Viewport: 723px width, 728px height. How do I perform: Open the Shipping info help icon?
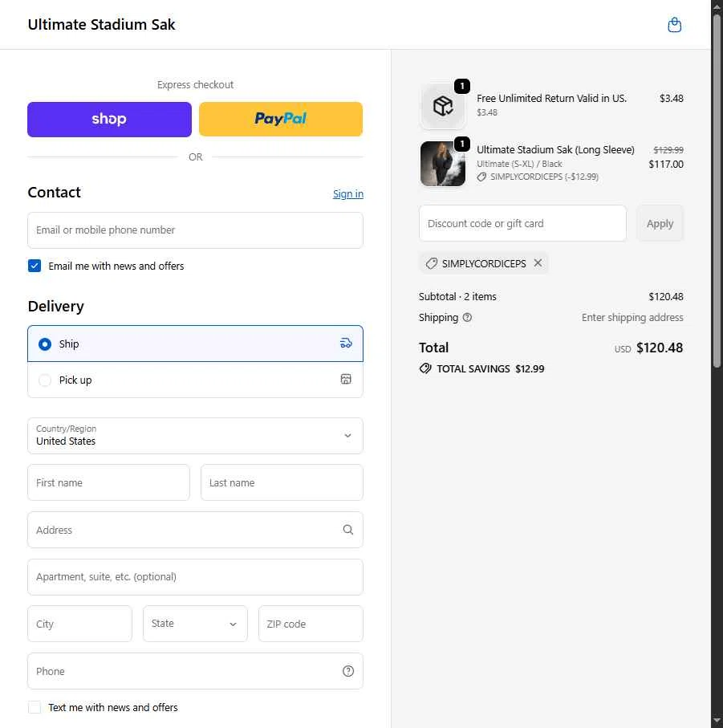[467, 318]
